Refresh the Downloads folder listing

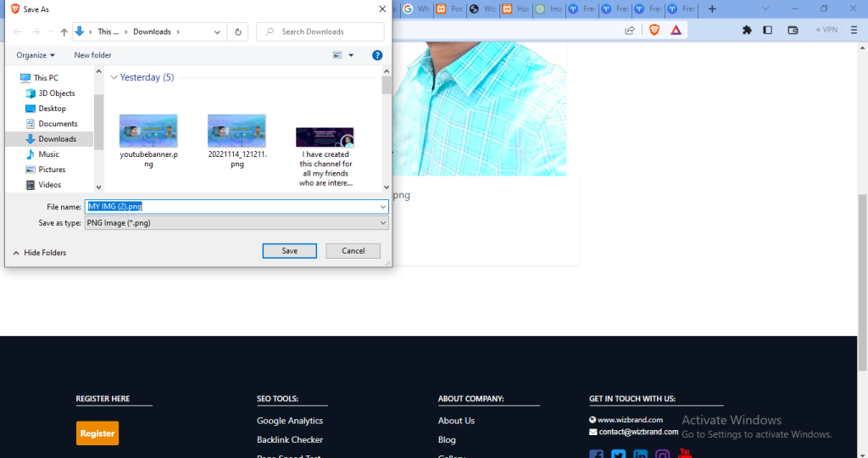[238, 32]
